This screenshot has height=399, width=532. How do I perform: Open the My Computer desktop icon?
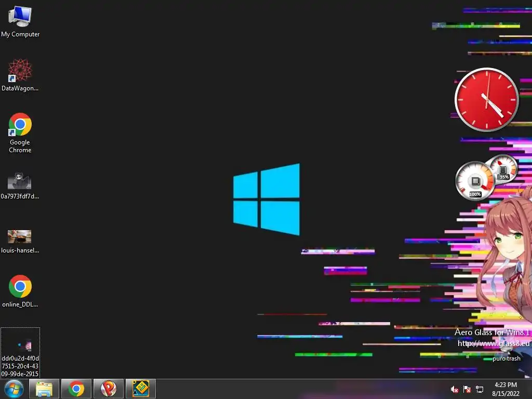point(20,22)
